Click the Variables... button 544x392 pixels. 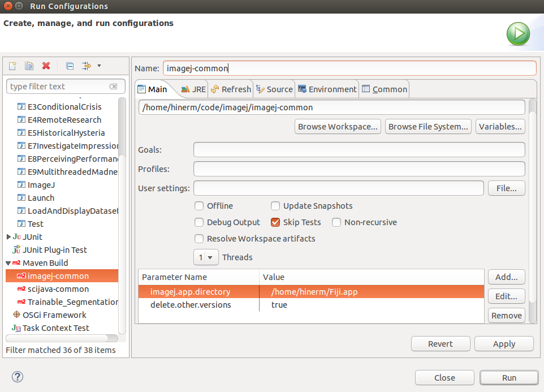pyautogui.click(x=500, y=127)
